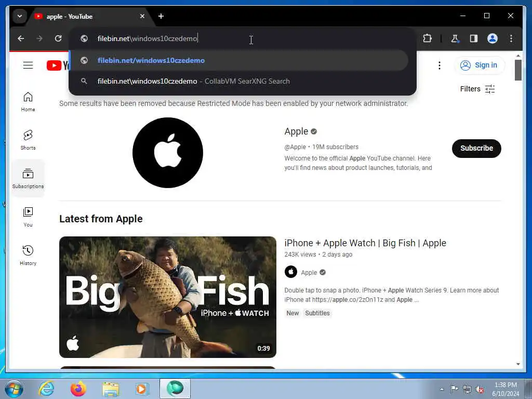Click the Subtitles badge

[317, 313]
